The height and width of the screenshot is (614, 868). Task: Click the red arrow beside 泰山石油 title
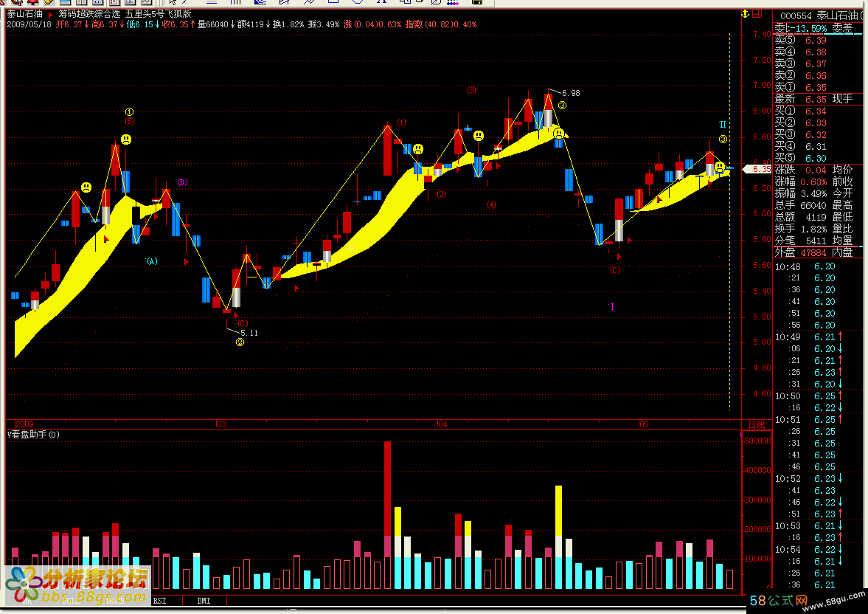tap(51, 15)
